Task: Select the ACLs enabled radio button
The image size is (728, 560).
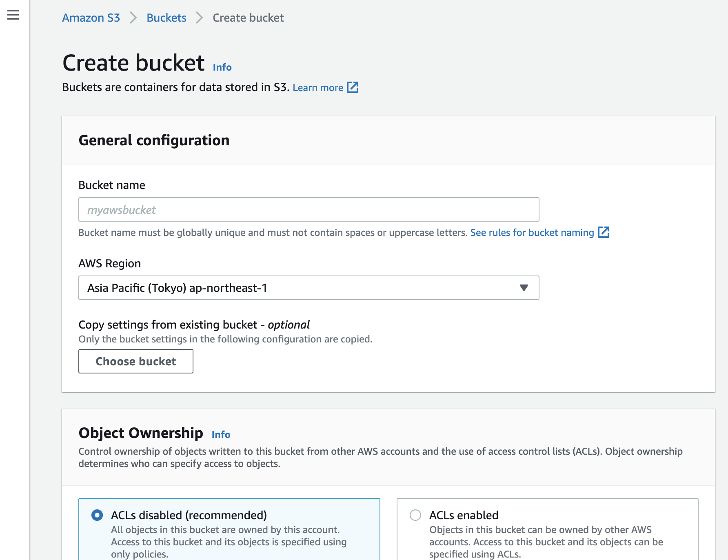Action: click(x=415, y=515)
